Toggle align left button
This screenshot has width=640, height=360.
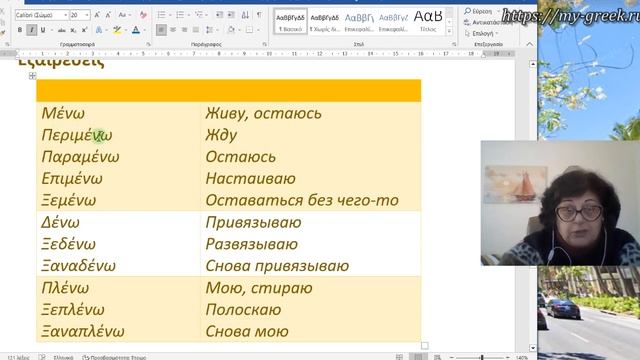[x=161, y=30]
